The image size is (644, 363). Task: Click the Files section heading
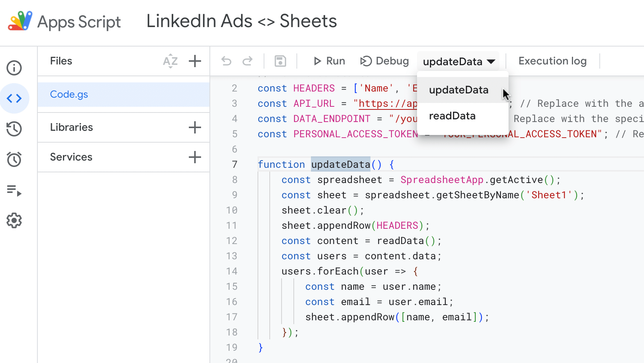coord(61,61)
